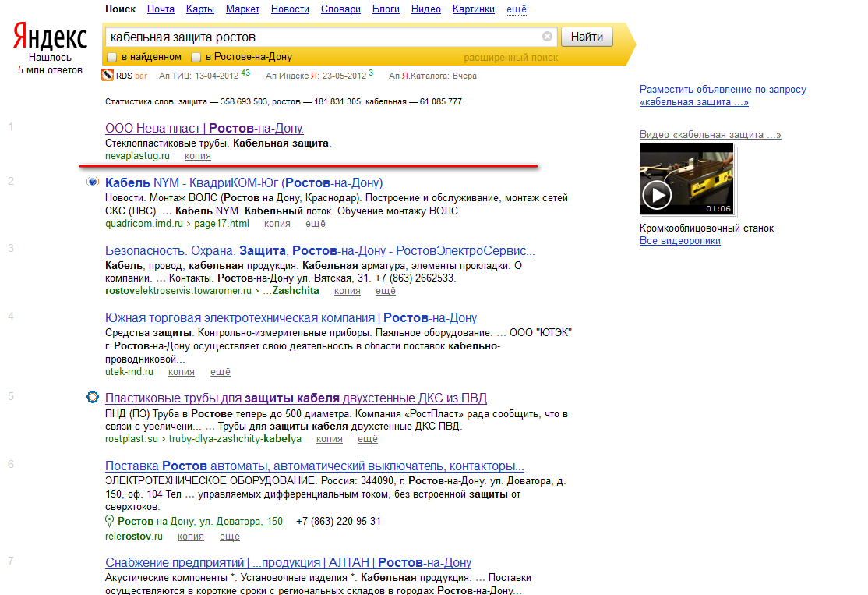Open the Словари tab
The height and width of the screenshot is (595, 868).
pos(340,9)
